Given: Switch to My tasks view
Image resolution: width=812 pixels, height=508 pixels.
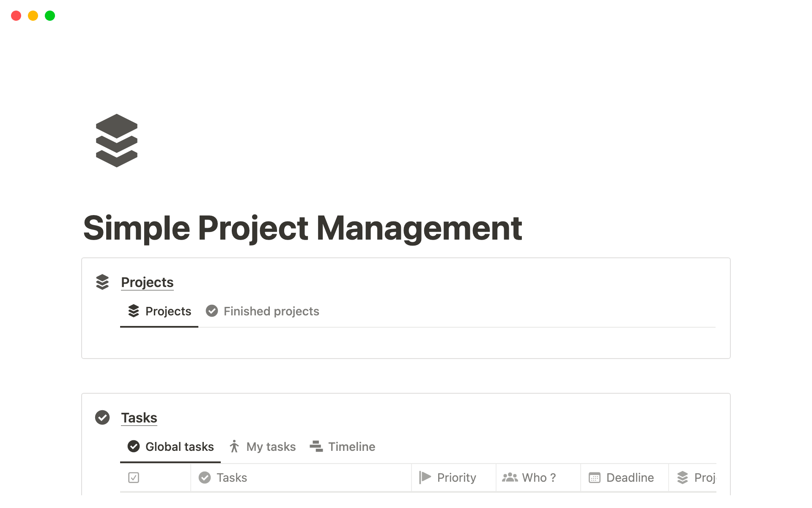Looking at the screenshot, I should pyautogui.click(x=263, y=447).
